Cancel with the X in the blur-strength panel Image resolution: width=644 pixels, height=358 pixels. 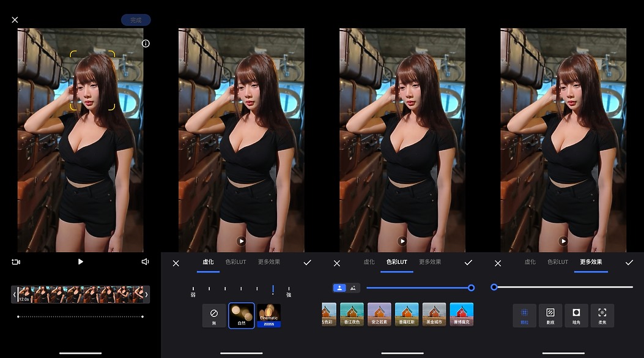[176, 263]
